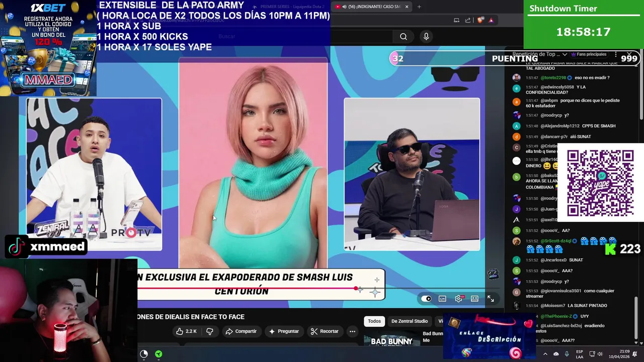Open the ESP LAA language switcher
Image resolution: width=644 pixels, height=362 pixels.
point(580,354)
